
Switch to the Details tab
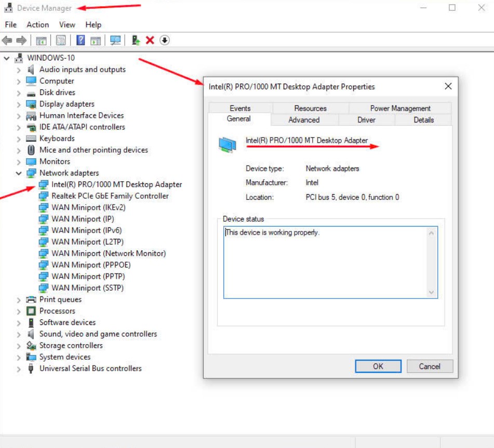pos(423,120)
